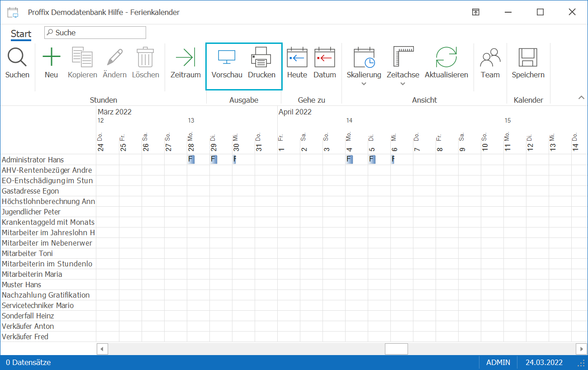This screenshot has height=370, width=588.
Task: Select the F entry on March 29
Action: pos(213,159)
